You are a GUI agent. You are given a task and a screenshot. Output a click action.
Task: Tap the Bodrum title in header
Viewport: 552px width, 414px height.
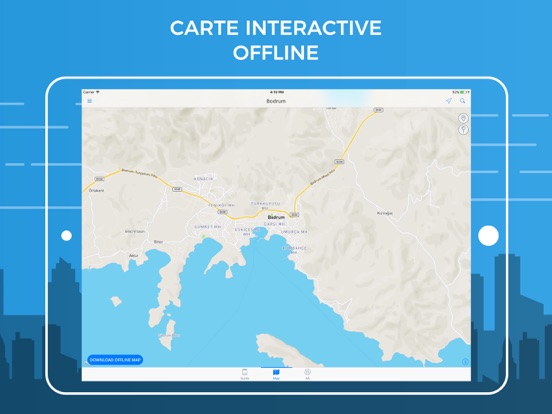276,101
